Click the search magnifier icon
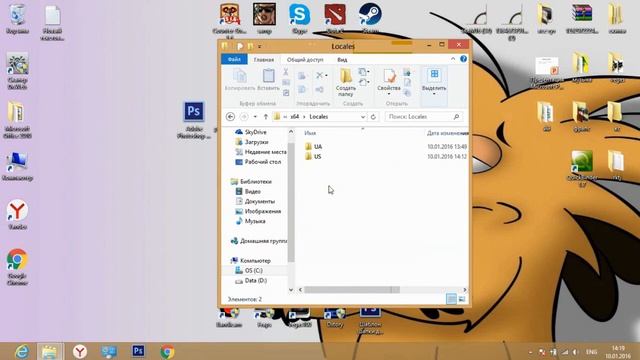This screenshot has width=640, height=360. 456,117
